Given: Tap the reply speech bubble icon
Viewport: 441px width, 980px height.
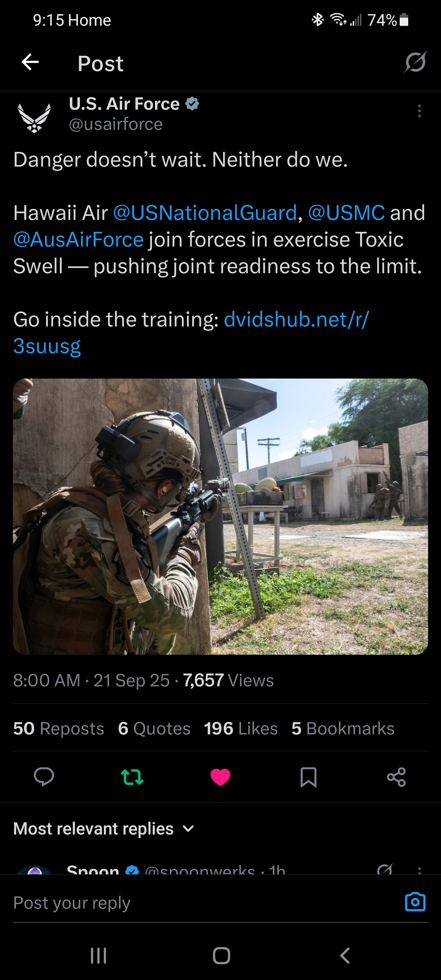Looking at the screenshot, I should pyautogui.click(x=44, y=776).
